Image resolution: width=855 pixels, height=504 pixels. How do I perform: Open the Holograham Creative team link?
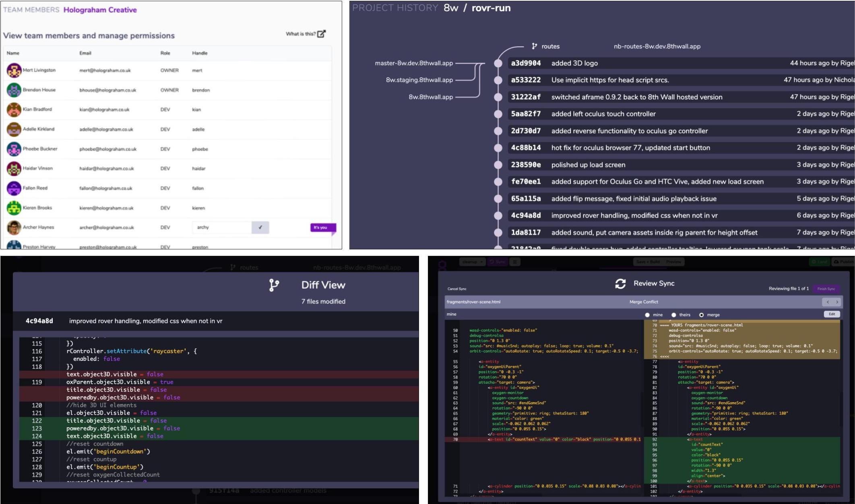100,10
